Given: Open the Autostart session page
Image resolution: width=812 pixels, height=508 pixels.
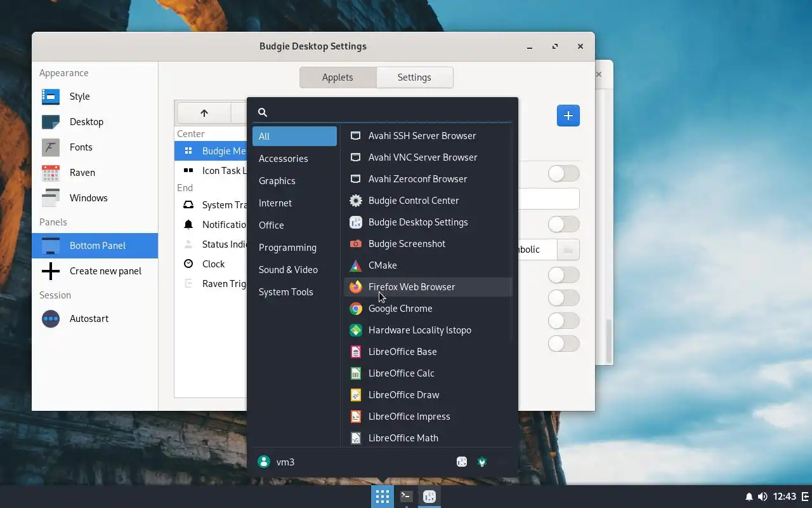Looking at the screenshot, I should click(95, 319).
